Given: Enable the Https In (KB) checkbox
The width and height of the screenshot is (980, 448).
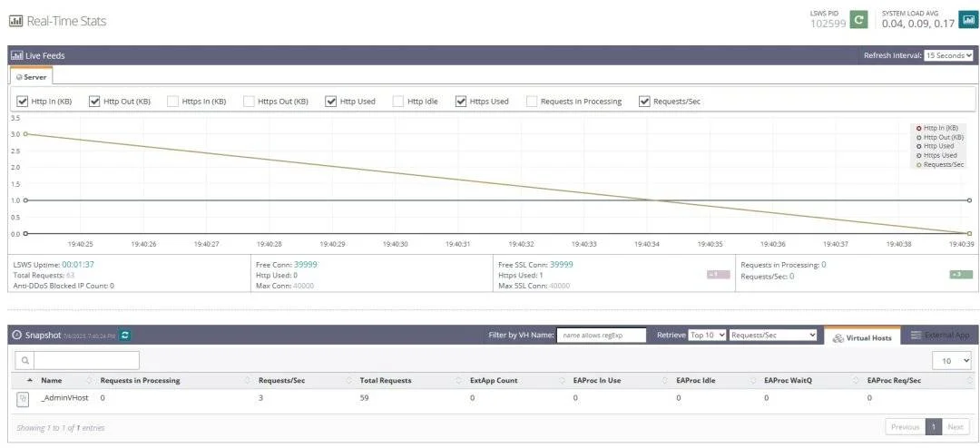Looking at the screenshot, I should click(x=173, y=102).
